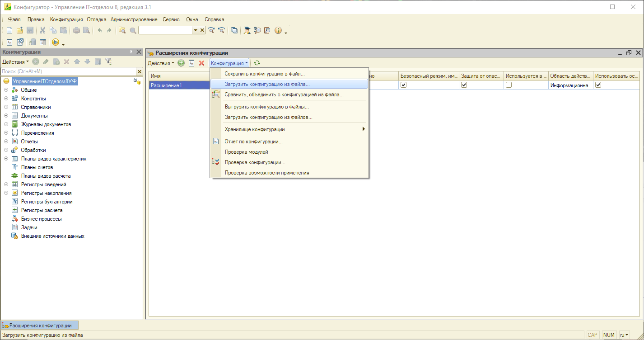Open the Администрирование menu
This screenshot has height=340, width=644.
[x=134, y=19]
